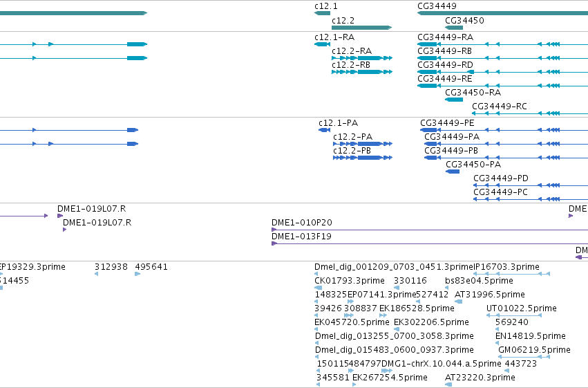The width and height of the screenshot is (588, 388).
Task: Select the 484797 feature label
Action: click(x=366, y=364)
